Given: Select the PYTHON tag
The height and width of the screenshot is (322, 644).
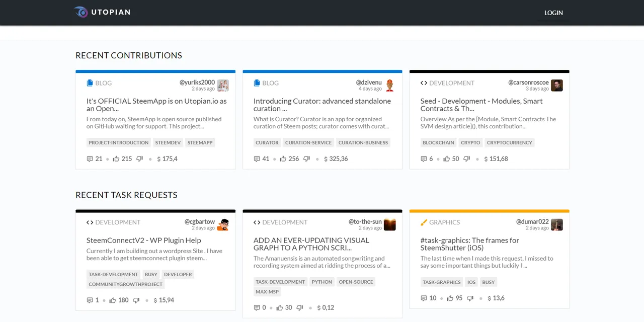Looking at the screenshot, I should tap(322, 282).
